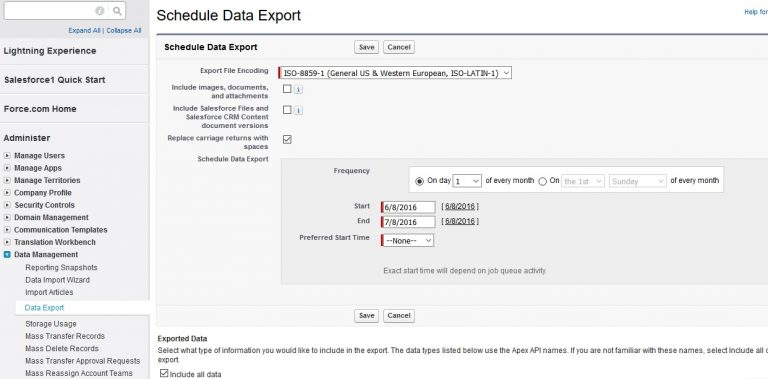Open the On day number dropdown
Image resolution: width=768 pixels, height=379 pixels.
pyautogui.click(x=467, y=181)
